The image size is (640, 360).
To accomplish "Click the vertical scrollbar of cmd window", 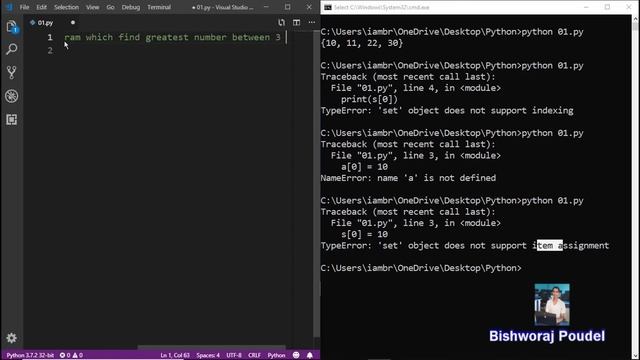I will (636, 187).
